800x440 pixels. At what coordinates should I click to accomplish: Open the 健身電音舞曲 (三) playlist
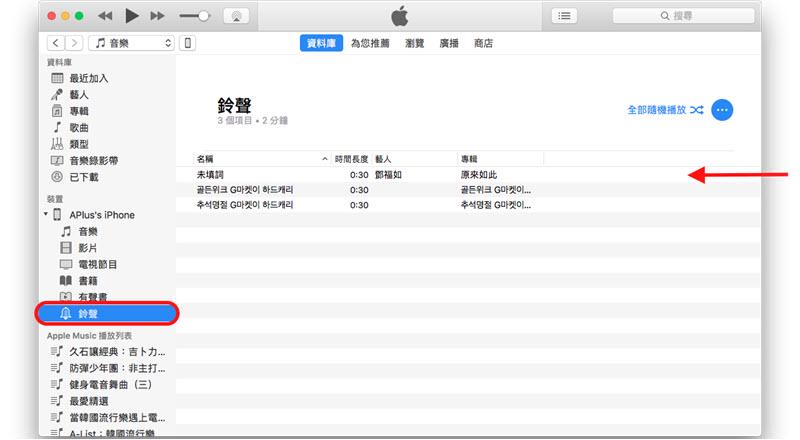109,384
